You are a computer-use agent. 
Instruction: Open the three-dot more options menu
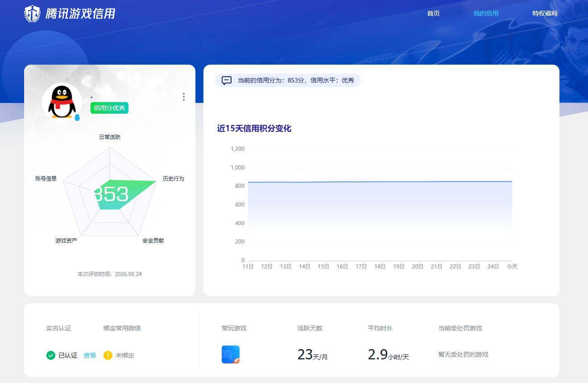(183, 97)
